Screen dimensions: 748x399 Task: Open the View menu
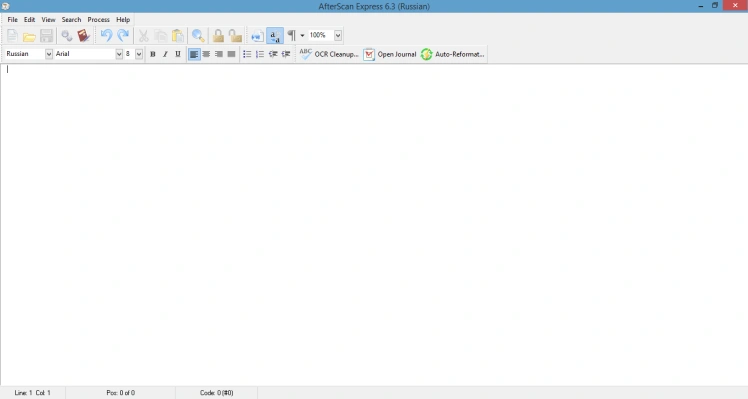point(48,20)
